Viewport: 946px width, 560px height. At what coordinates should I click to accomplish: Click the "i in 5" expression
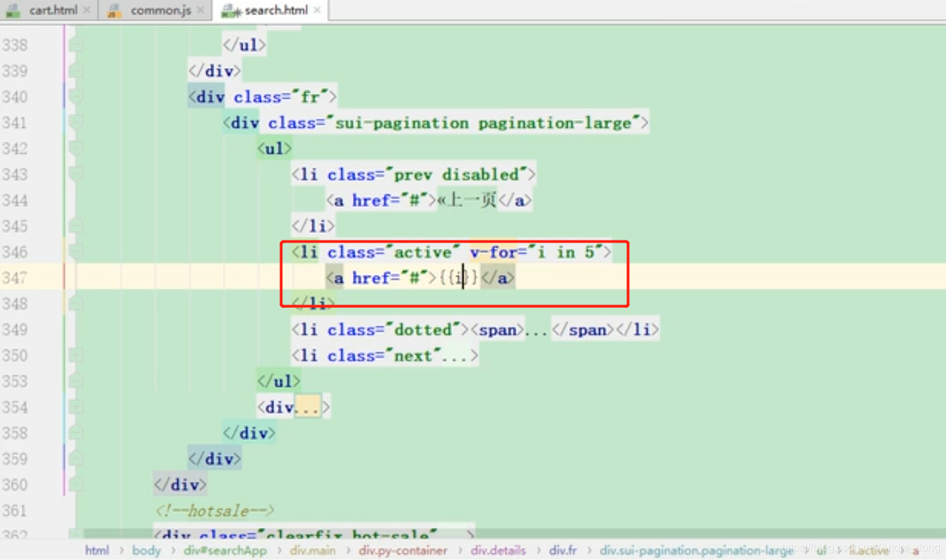click(x=566, y=252)
